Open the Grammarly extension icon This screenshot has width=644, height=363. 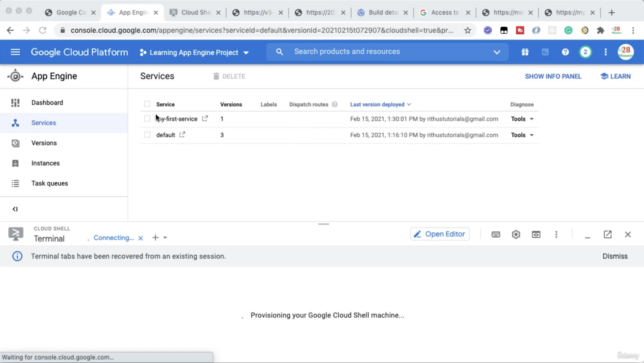pos(568,30)
